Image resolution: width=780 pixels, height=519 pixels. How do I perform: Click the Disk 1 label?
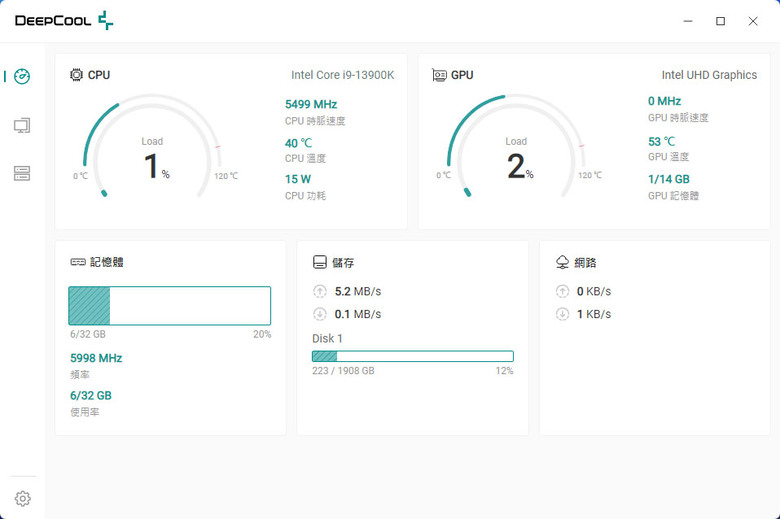coord(327,339)
